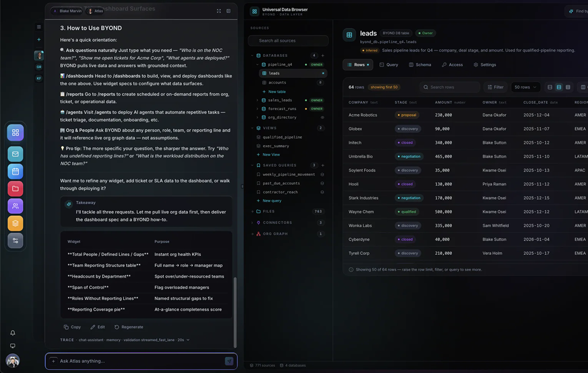Screen dimensions: 588x373
Task: Click the send message arrow button
Action: coord(229,361)
